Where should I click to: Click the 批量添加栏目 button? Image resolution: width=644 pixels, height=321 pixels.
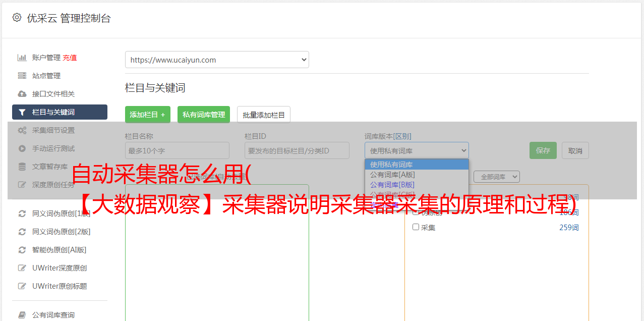pyautogui.click(x=264, y=115)
